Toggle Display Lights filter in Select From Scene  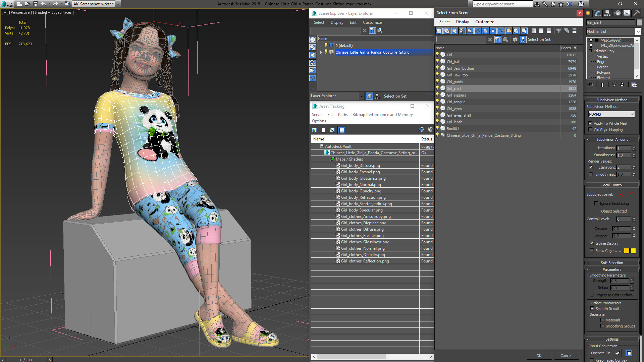[x=454, y=31]
